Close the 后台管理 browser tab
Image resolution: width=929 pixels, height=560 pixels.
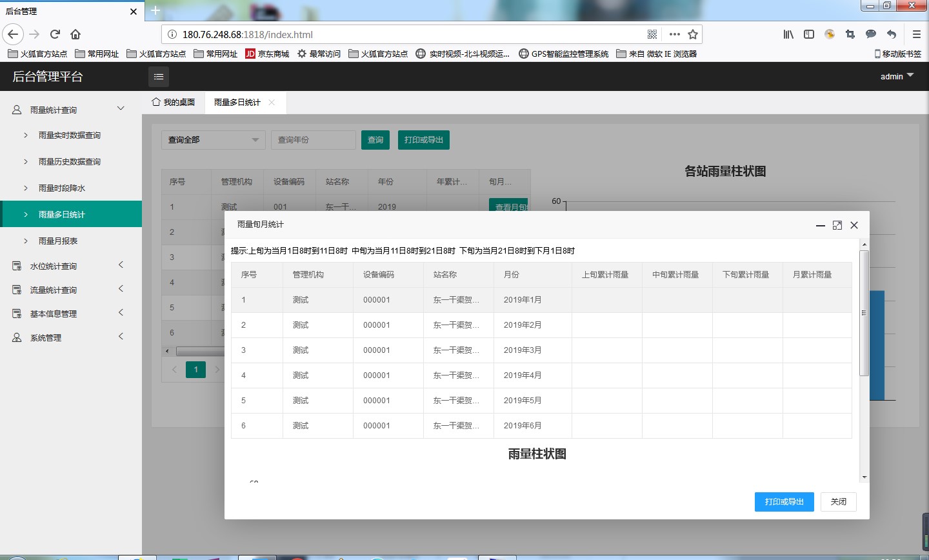pos(134,11)
